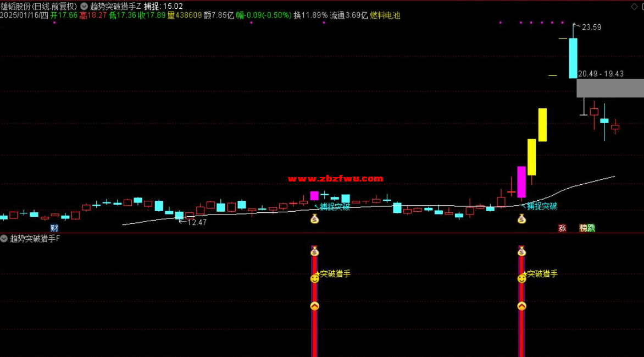The image size is (644, 357).
Task: Click the 趋势突破猎手F sub-indicator title
Action: 35,239
